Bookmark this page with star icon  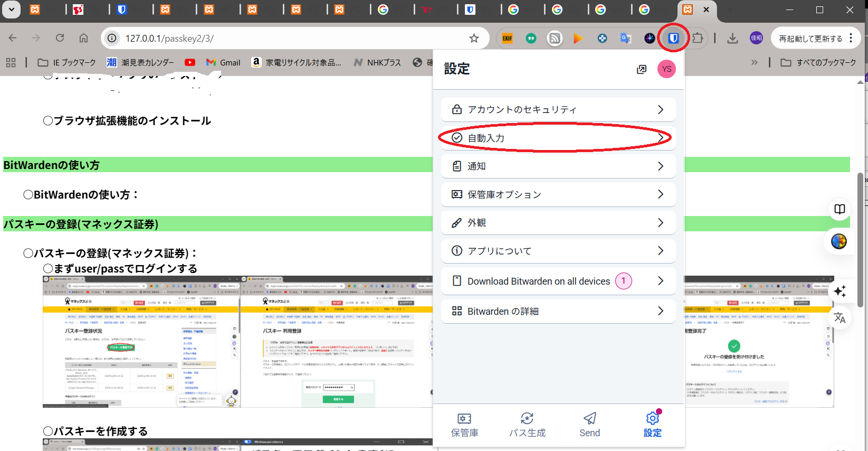[474, 38]
